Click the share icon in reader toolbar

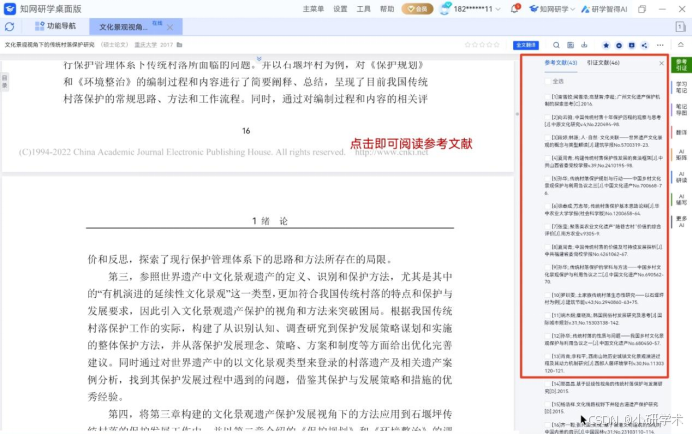pyautogui.click(x=644, y=45)
